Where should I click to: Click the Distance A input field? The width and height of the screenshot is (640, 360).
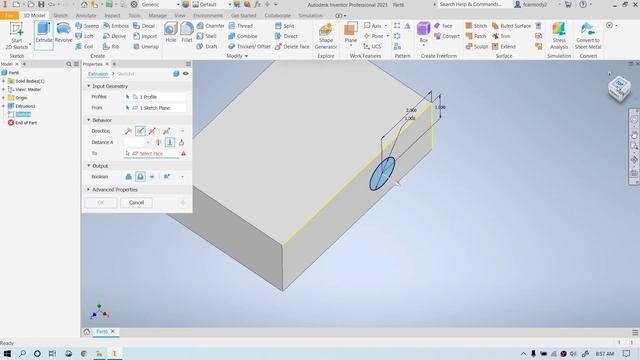tap(135, 142)
